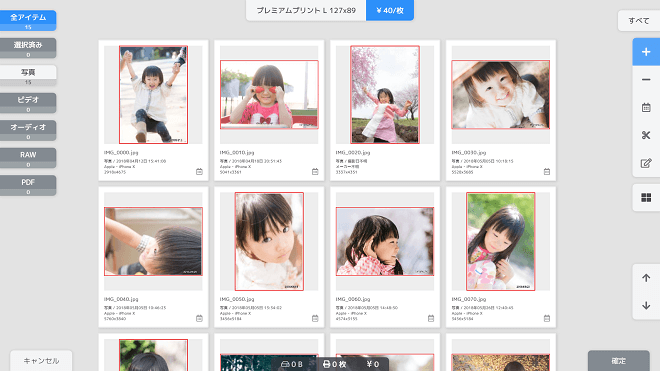Click the キャンセル button
Screen dimensions: 660x371
click(x=41, y=360)
